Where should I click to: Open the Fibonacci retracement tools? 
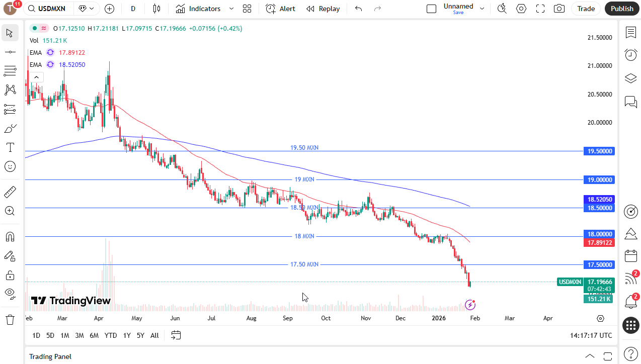click(x=10, y=71)
